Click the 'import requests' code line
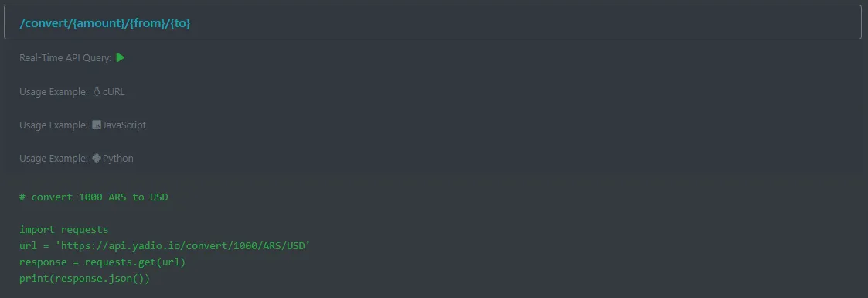 coord(63,229)
